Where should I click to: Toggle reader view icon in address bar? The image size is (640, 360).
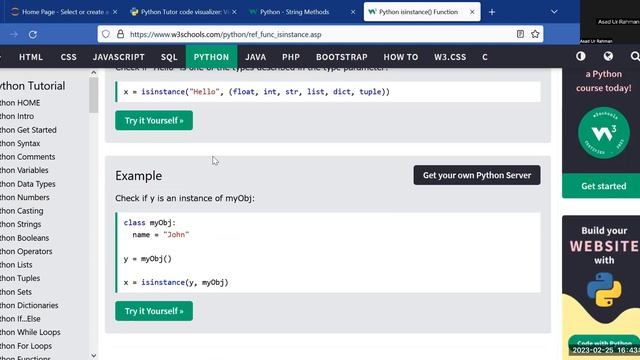520,34
